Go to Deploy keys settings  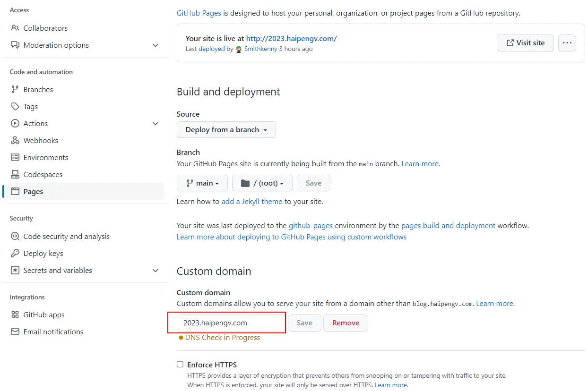(43, 253)
